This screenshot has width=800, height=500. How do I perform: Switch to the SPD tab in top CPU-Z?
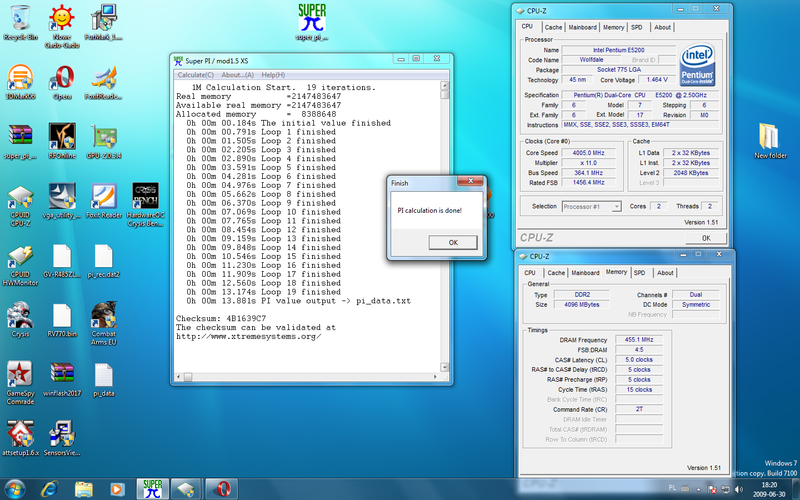click(637, 27)
